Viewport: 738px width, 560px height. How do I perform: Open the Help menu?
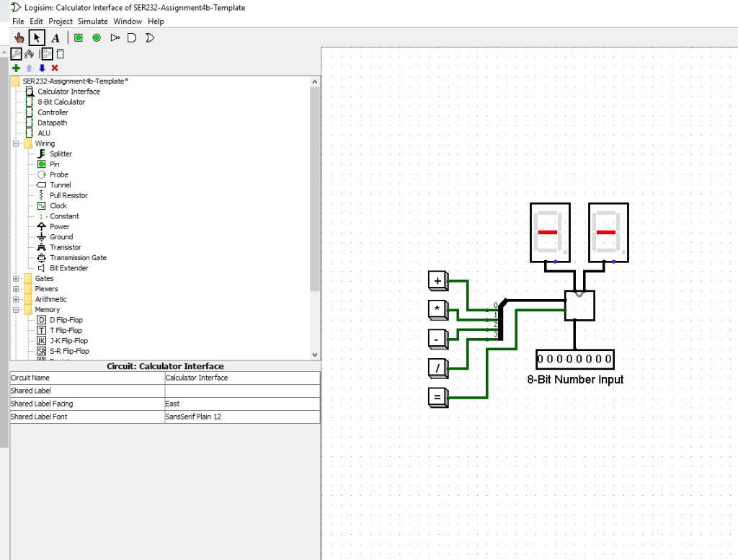(x=156, y=21)
